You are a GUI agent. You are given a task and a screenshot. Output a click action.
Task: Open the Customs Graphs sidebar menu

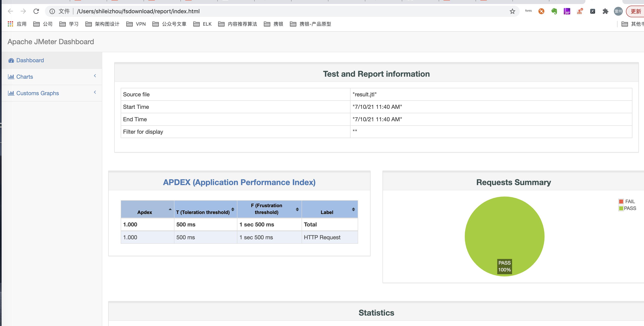click(52, 93)
